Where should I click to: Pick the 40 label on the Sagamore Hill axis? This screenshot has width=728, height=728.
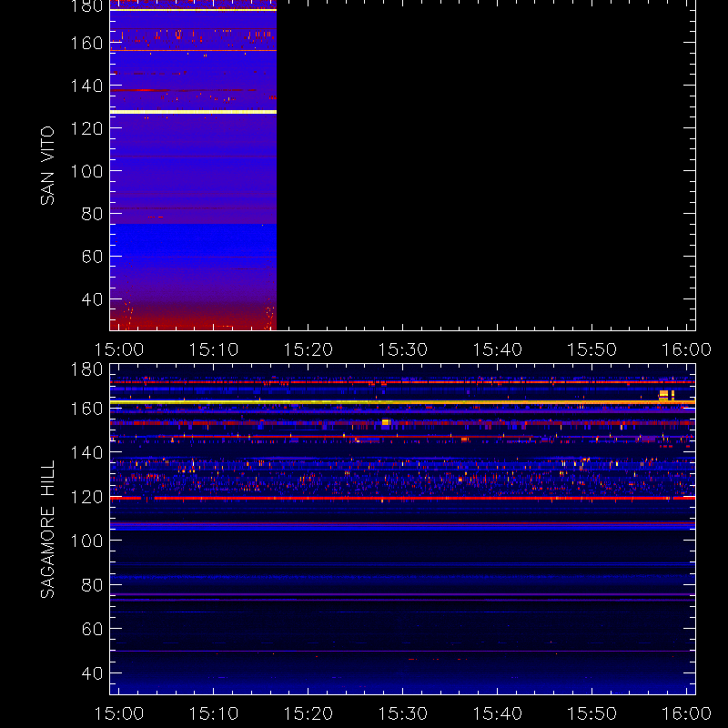click(92, 673)
